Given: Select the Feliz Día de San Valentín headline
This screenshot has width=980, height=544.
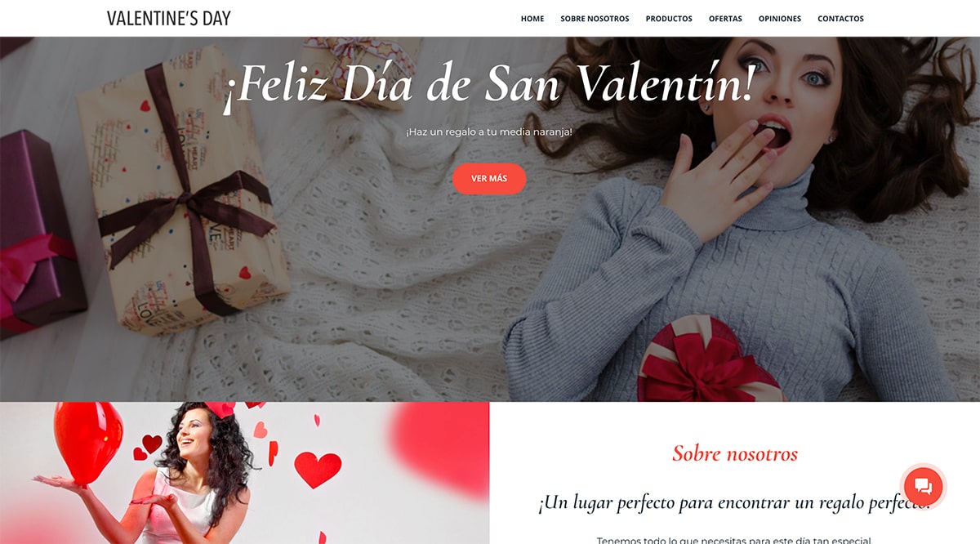Looking at the screenshot, I should pos(489,83).
